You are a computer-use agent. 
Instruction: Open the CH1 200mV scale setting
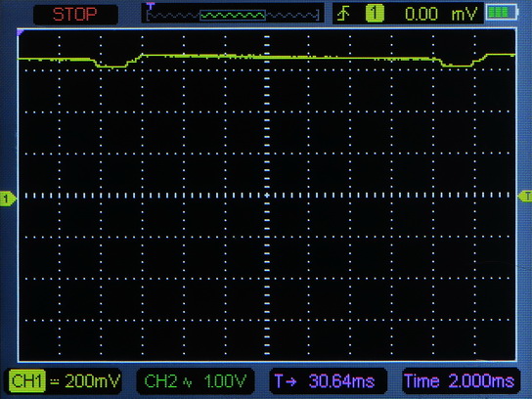tap(92, 381)
